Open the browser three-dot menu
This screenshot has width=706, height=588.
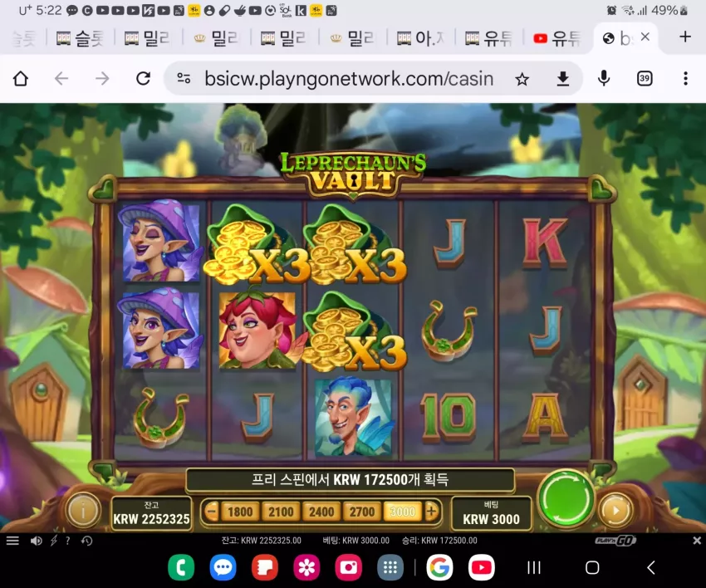(685, 79)
